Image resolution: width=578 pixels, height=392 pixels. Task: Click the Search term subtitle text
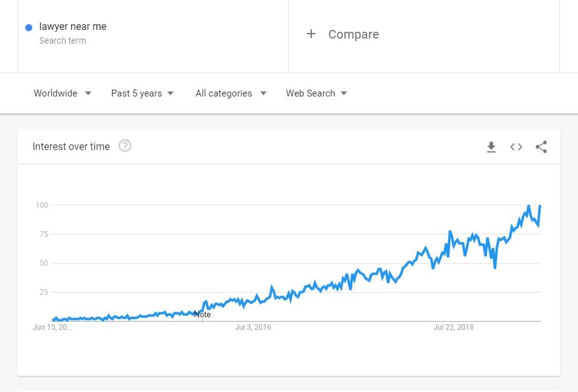(x=63, y=41)
